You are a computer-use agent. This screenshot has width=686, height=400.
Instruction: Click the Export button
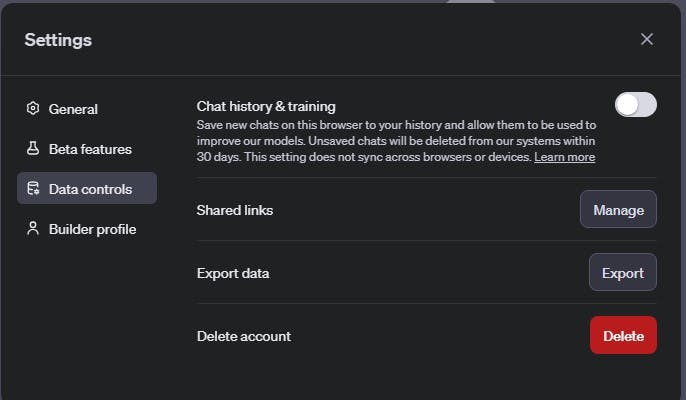[x=622, y=273]
